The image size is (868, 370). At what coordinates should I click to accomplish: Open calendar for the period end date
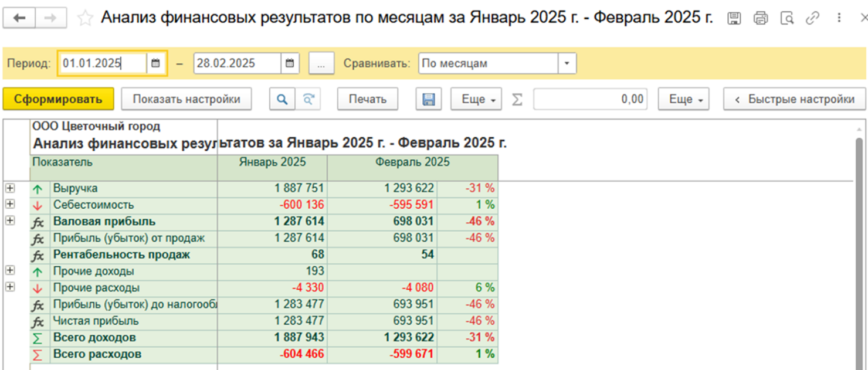click(290, 63)
